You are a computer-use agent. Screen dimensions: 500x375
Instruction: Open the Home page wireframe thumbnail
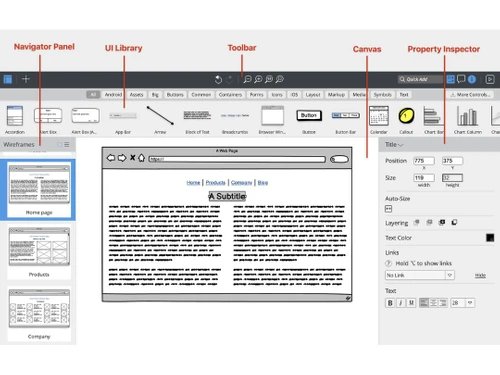(39, 189)
